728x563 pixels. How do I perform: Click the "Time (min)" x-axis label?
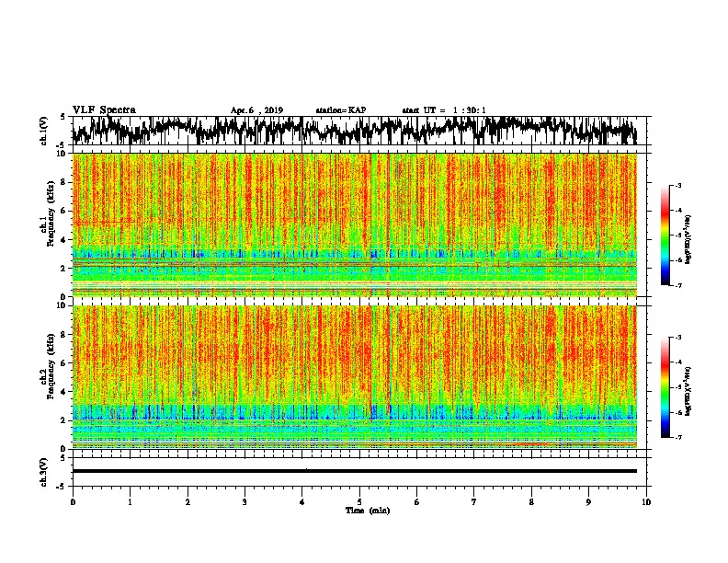pos(368,511)
